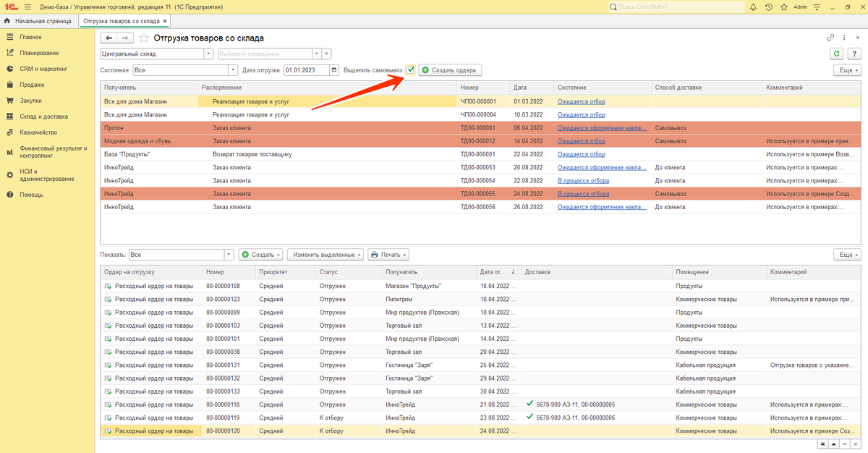This screenshot has width=868, height=453.
Task: Select order row 00-00000131 Гостиница "Заря"
Action: (x=481, y=365)
